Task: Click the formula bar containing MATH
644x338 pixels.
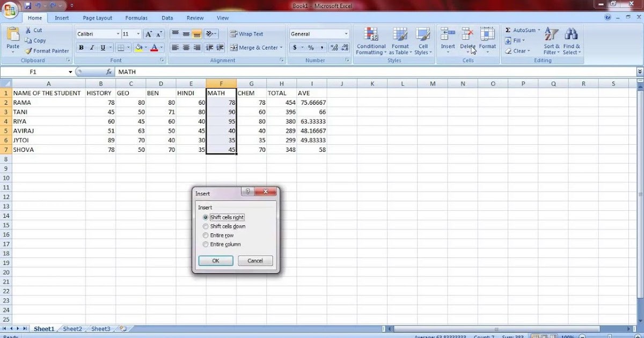Action: (x=375, y=72)
